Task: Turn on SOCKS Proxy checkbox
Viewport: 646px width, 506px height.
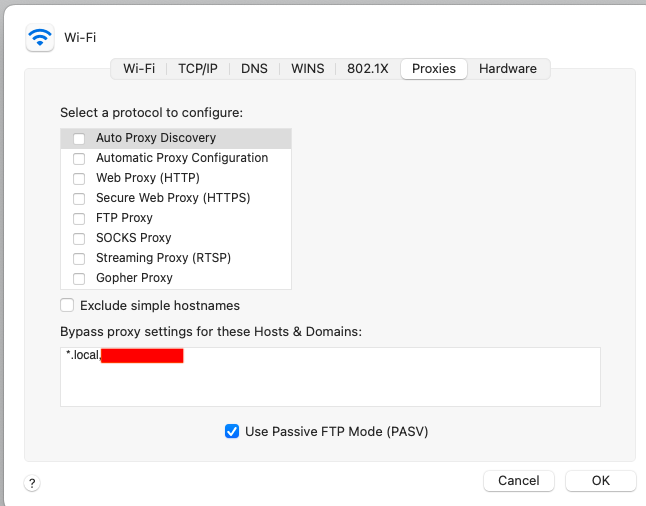Action: [x=79, y=239]
